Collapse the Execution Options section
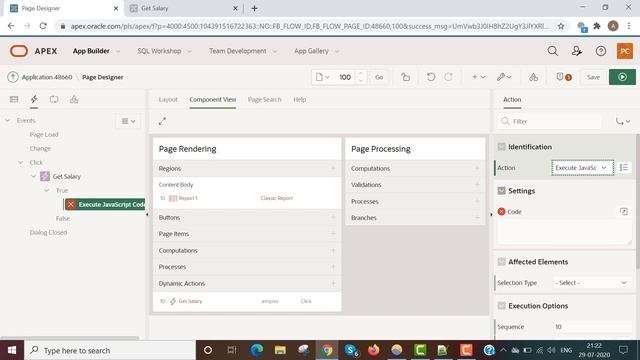This screenshot has height=360, width=640. [x=501, y=306]
